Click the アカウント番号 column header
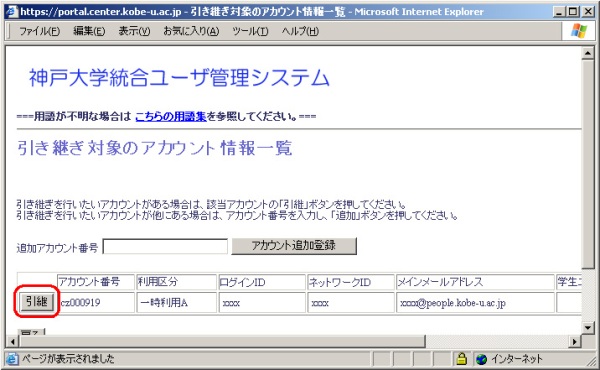 click(96, 282)
